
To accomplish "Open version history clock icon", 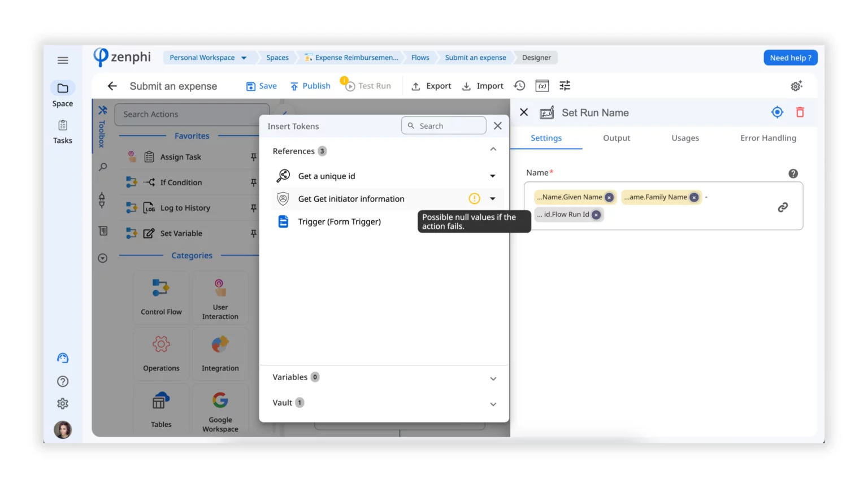I will click(519, 86).
